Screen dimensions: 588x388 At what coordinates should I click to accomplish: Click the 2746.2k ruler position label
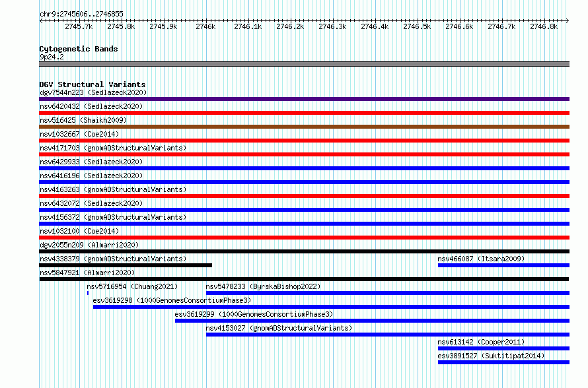coord(290,26)
